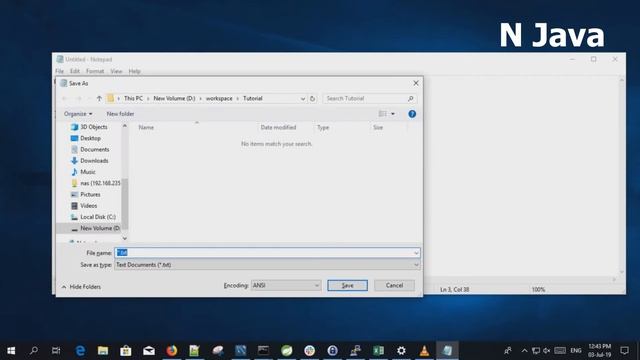Screen dimensions: 640x360
Task: Open the address bar previous locations dropdown
Action: [x=302, y=99]
